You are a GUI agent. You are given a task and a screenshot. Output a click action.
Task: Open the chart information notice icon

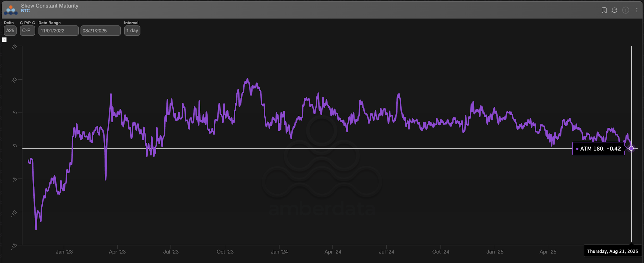click(626, 11)
